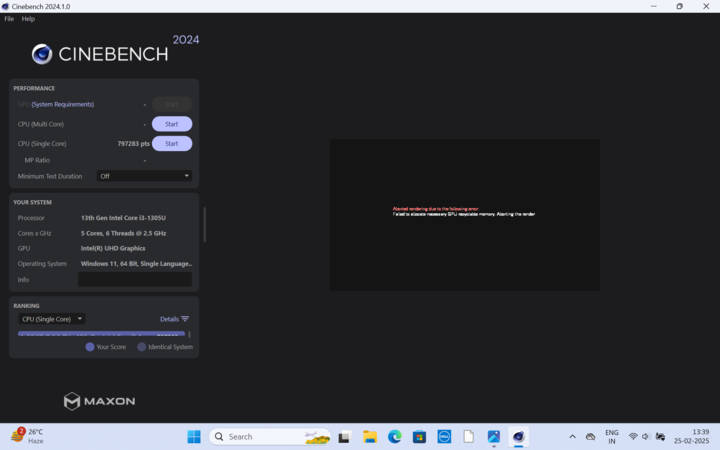720x450 pixels.
Task: Click the cloud sync tray icon
Action: (x=591, y=437)
